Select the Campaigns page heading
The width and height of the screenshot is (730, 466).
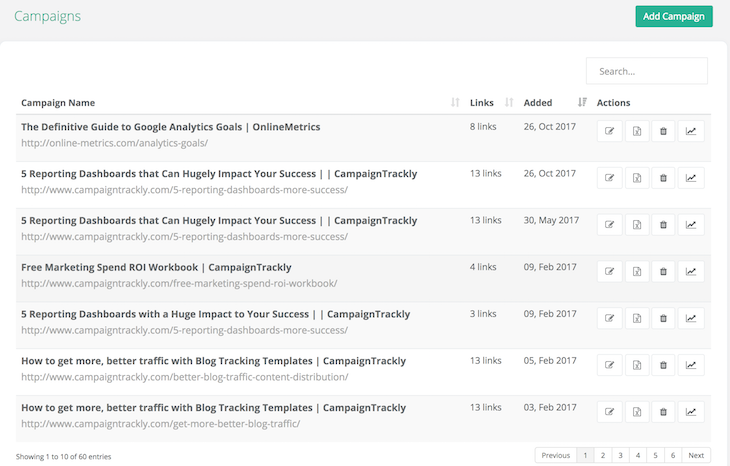pyautogui.click(x=47, y=16)
